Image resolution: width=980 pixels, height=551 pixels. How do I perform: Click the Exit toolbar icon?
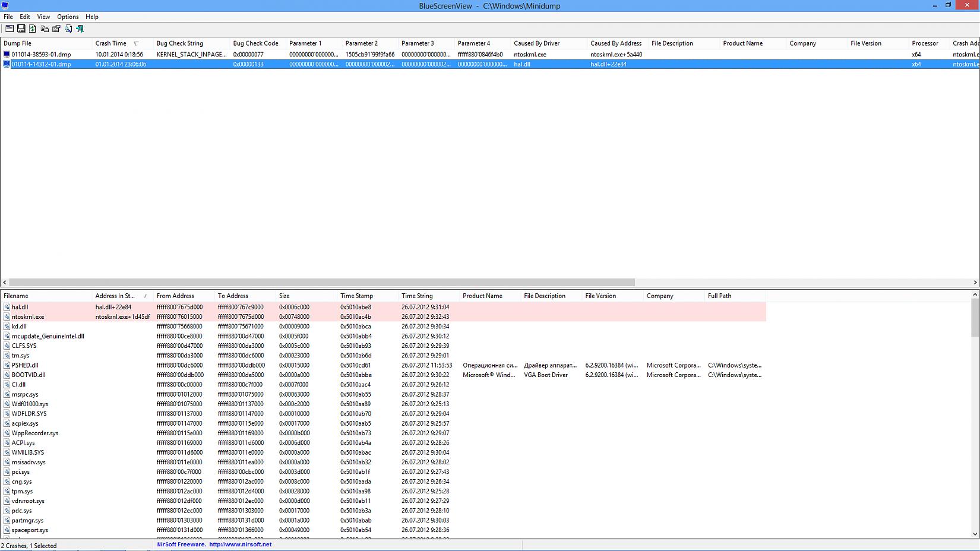point(80,28)
